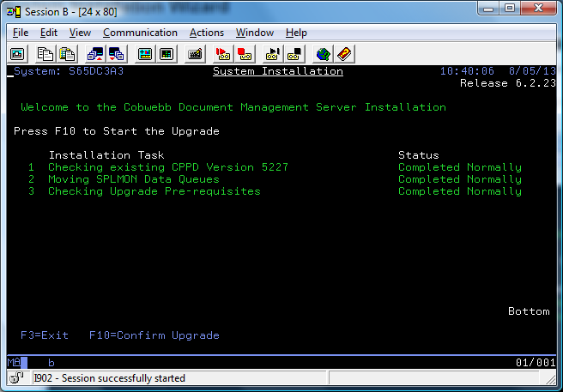Click the Send File to Host icon
Image resolution: width=563 pixels, height=392 pixels.
tap(95, 54)
